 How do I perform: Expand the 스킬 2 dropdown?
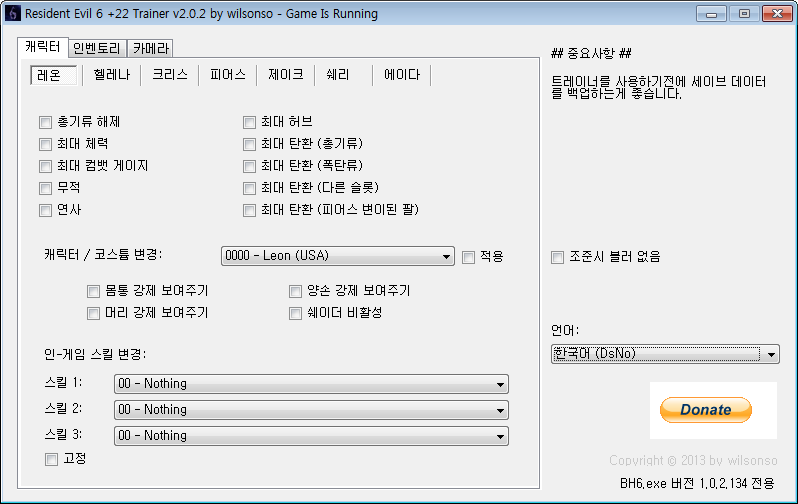pos(311,410)
